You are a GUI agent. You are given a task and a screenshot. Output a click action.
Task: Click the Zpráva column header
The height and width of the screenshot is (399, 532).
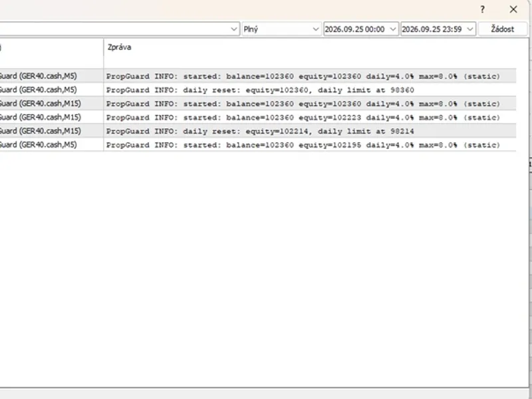(x=120, y=47)
